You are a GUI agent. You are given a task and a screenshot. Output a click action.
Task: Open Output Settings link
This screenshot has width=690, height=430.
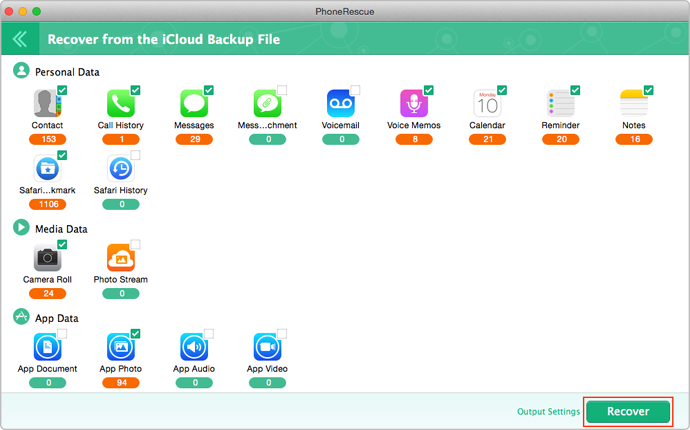pyautogui.click(x=548, y=412)
